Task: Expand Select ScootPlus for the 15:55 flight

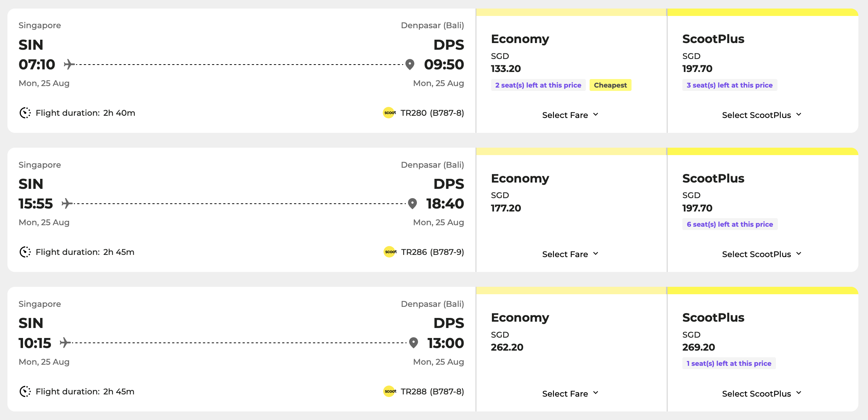Action: [762, 254]
